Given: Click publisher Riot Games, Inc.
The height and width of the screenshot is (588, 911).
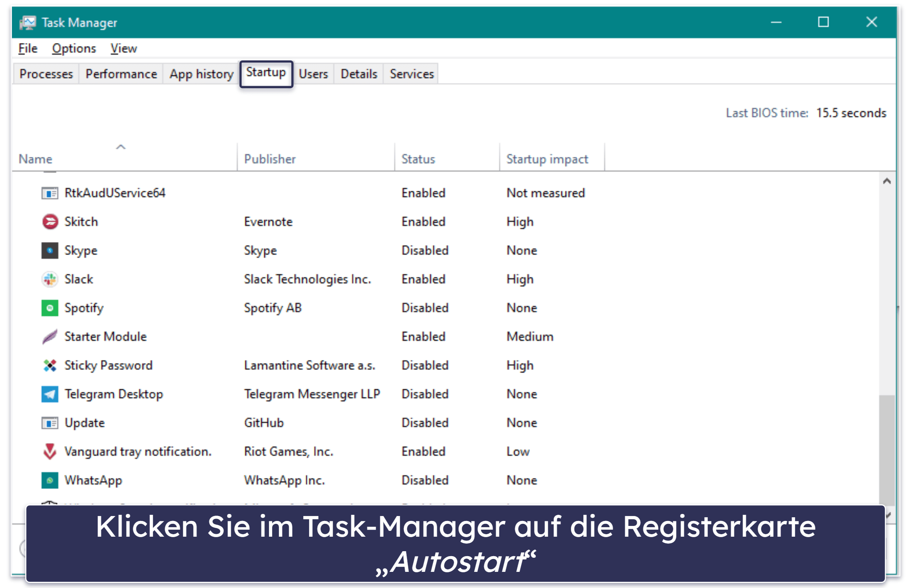Looking at the screenshot, I should (288, 452).
